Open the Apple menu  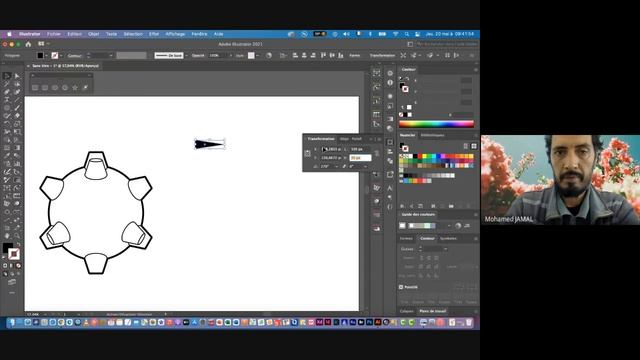9,34
